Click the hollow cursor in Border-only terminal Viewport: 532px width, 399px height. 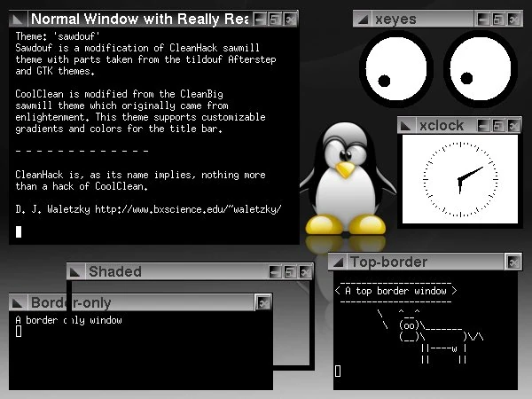click(x=19, y=331)
